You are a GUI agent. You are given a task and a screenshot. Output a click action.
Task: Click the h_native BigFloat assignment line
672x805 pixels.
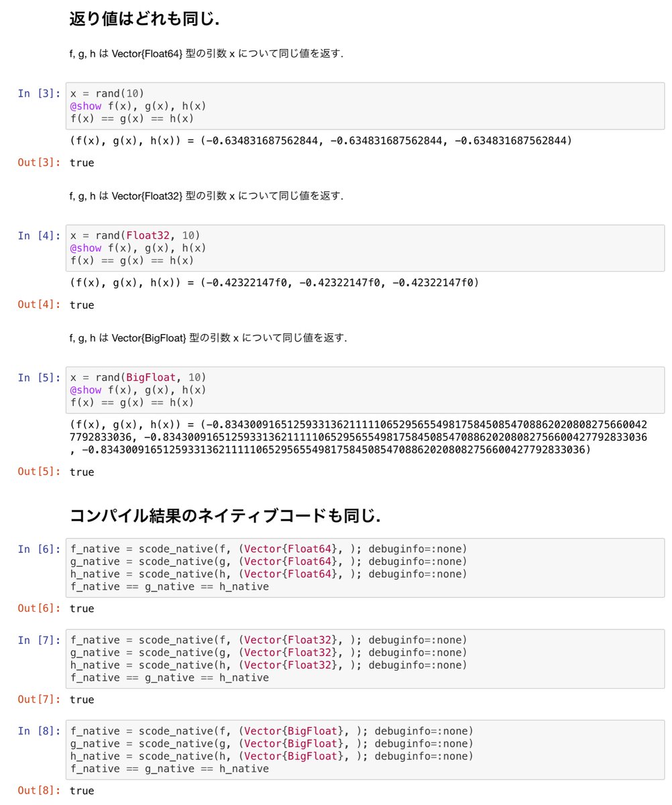point(272,756)
